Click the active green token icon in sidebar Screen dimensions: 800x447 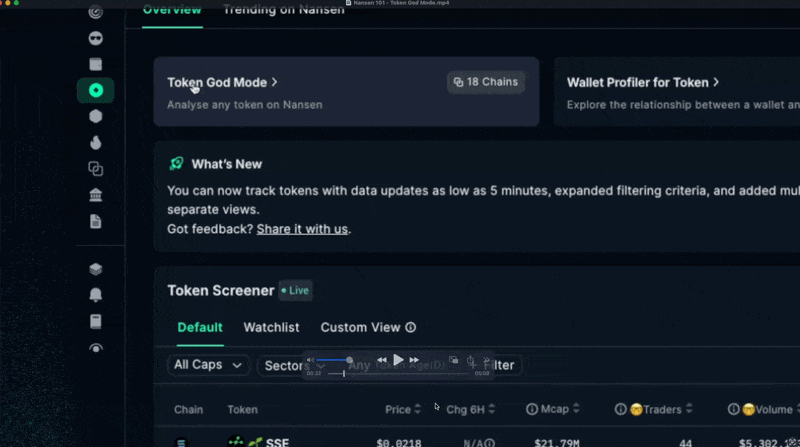click(x=96, y=91)
